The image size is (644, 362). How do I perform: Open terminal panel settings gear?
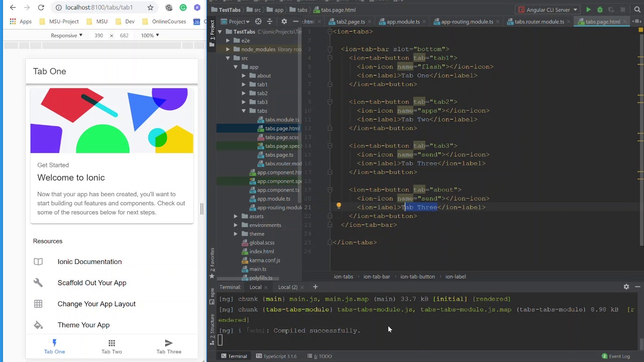coord(626,287)
